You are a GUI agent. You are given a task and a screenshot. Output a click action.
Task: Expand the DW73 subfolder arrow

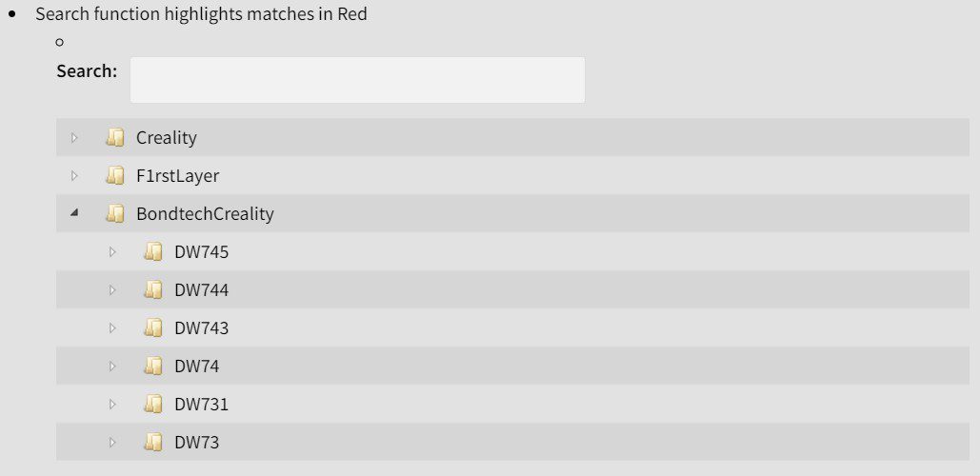[x=112, y=443]
